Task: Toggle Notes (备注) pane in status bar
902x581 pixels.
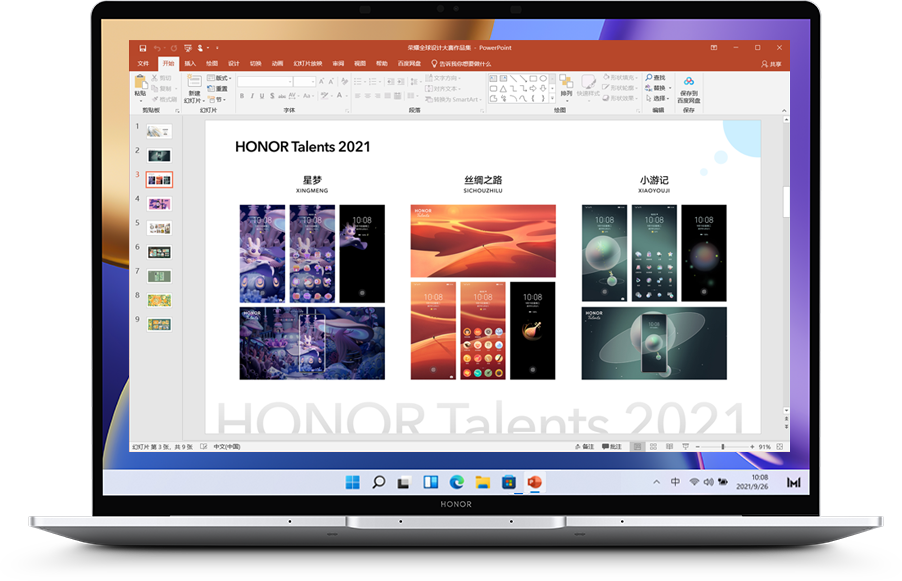Action: tap(584, 446)
